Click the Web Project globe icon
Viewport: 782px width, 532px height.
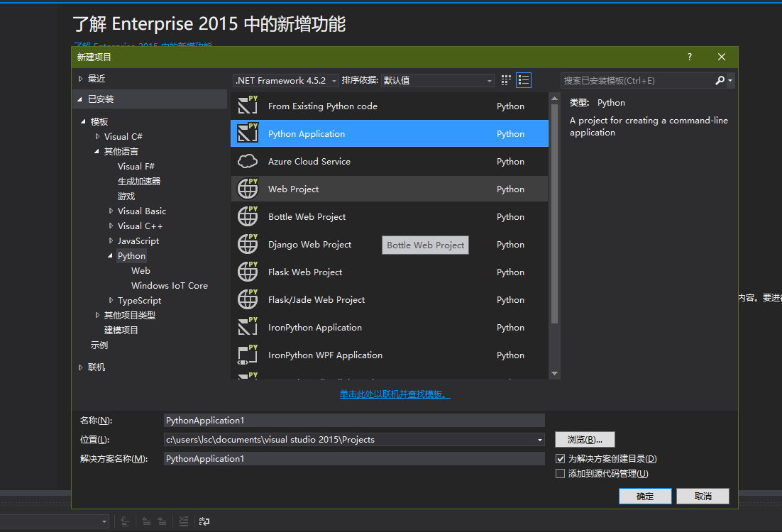click(x=248, y=189)
